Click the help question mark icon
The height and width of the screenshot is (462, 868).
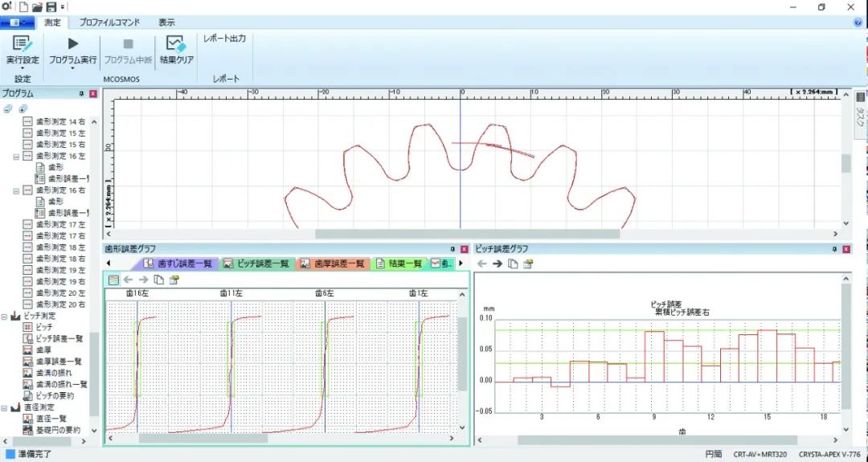[858, 22]
